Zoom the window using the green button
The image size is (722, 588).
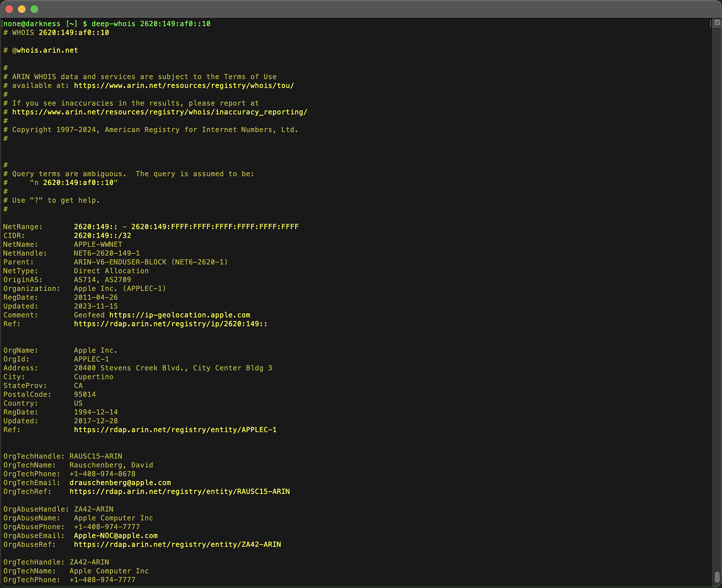click(33, 9)
